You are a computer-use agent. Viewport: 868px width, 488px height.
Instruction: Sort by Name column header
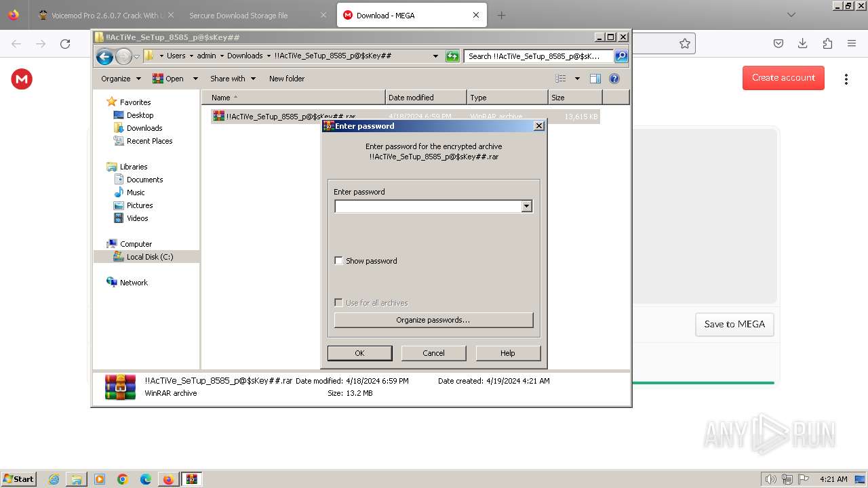point(293,98)
